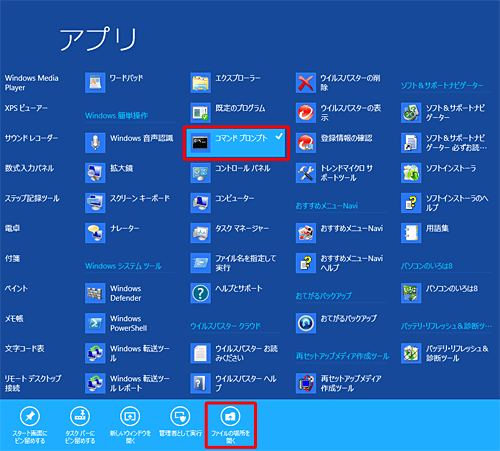
Task: Click ファイルの場所を開く button
Action: point(231,426)
